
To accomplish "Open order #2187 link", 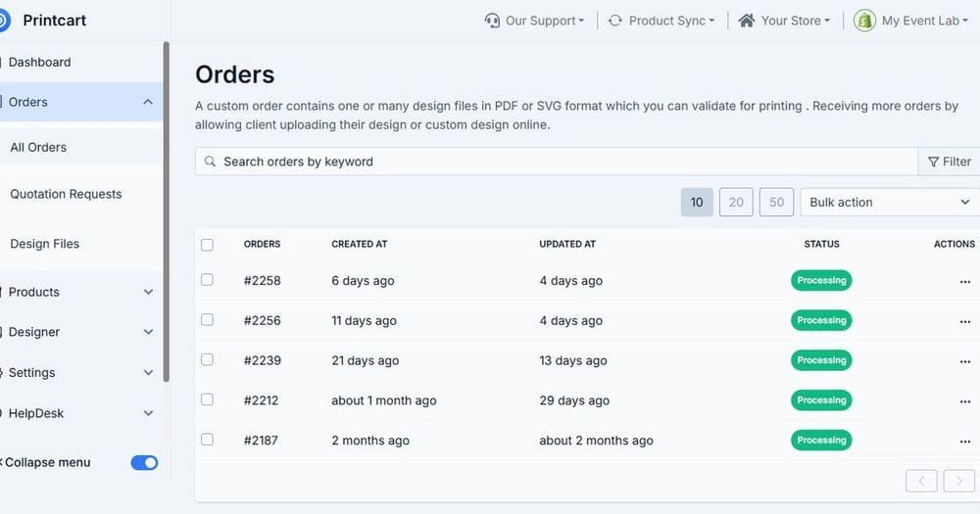I will point(261,441).
